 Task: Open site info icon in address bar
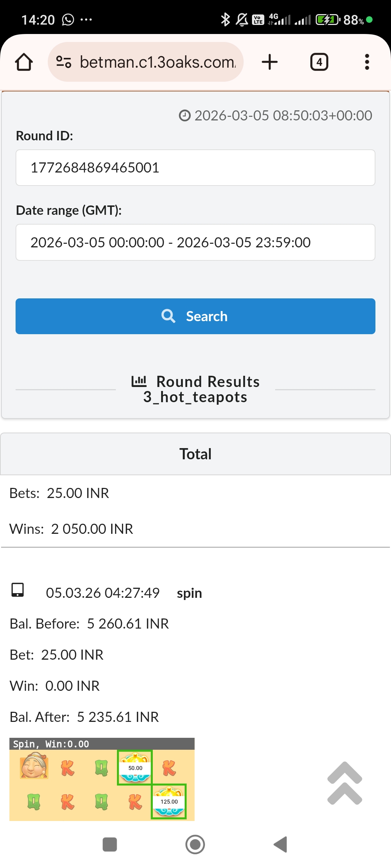coord(64,62)
